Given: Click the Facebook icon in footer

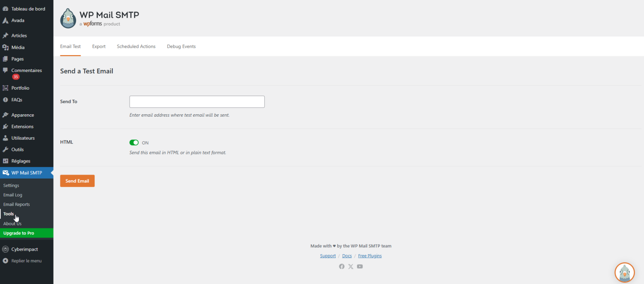Looking at the screenshot, I should click(342, 266).
